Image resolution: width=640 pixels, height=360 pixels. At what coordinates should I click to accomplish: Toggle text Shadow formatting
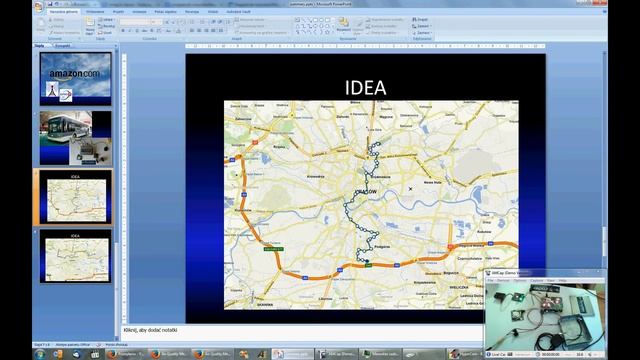point(152,31)
